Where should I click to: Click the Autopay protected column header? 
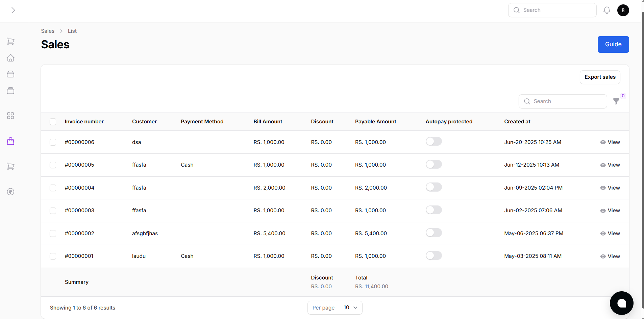pos(449,122)
